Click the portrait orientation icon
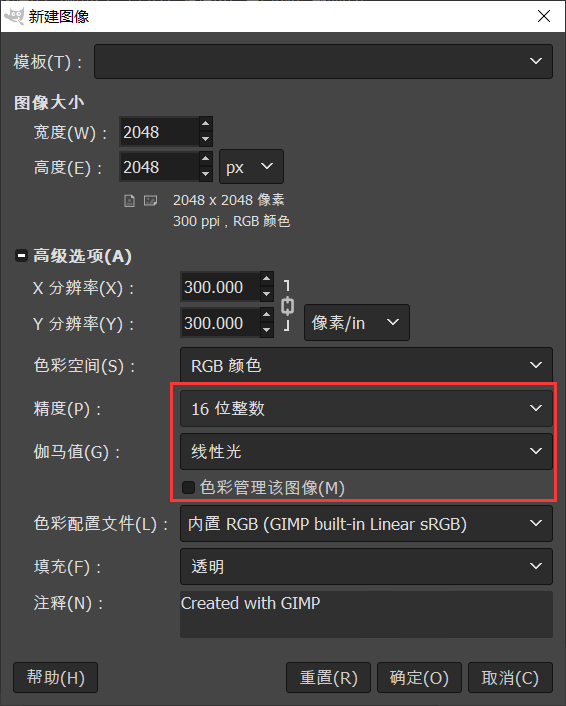This screenshot has height=706, width=566. coord(129,201)
